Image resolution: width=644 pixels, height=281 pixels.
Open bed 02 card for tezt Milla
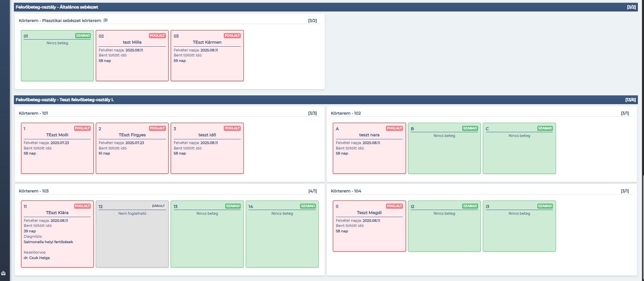(x=132, y=56)
